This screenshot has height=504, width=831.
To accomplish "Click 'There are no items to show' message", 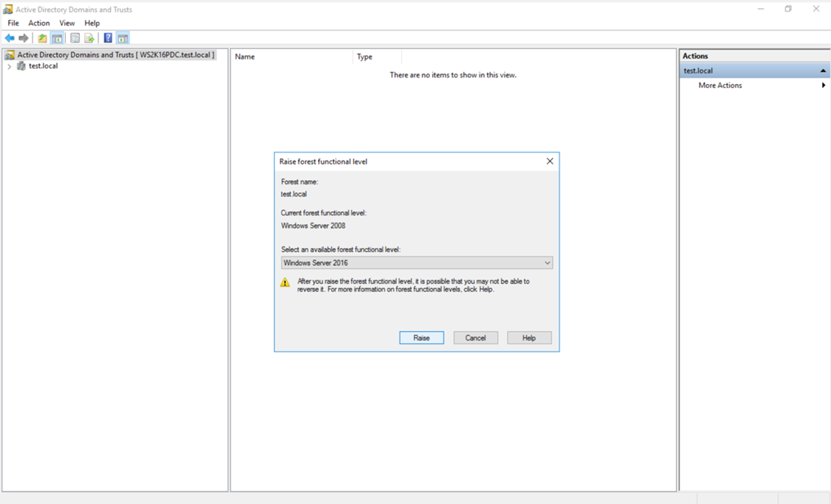I will click(453, 75).
